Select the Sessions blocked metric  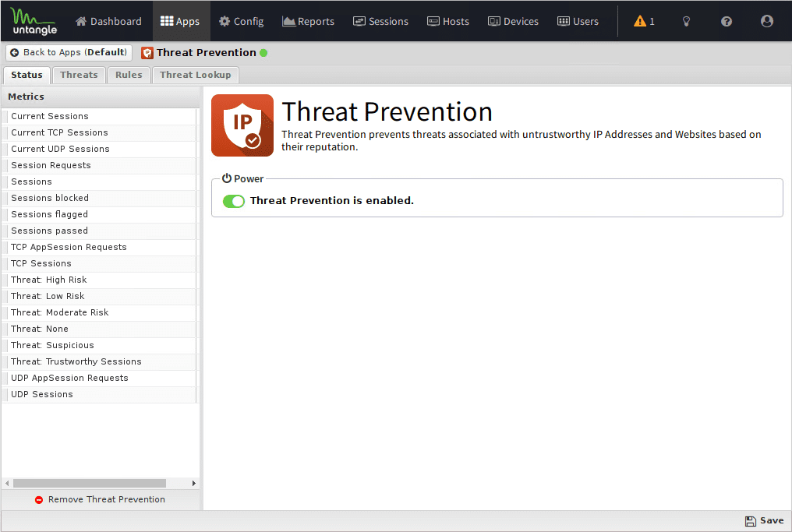[x=100, y=198]
